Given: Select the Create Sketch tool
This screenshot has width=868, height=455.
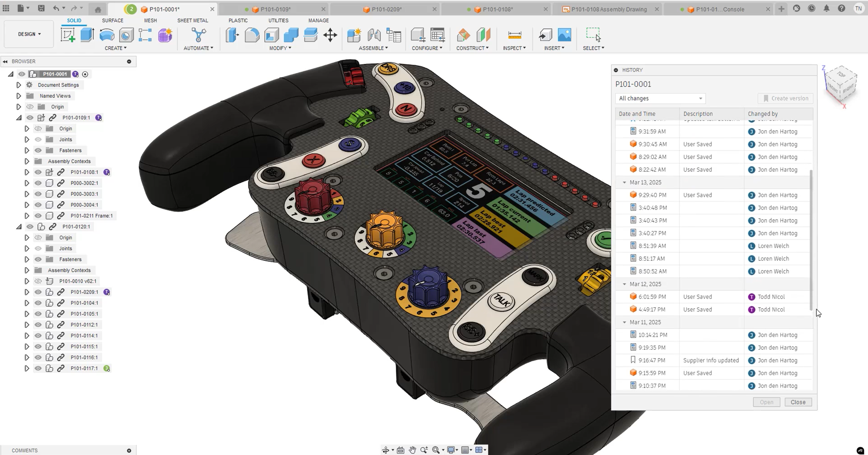Looking at the screenshot, I should [x=68, y=35].
